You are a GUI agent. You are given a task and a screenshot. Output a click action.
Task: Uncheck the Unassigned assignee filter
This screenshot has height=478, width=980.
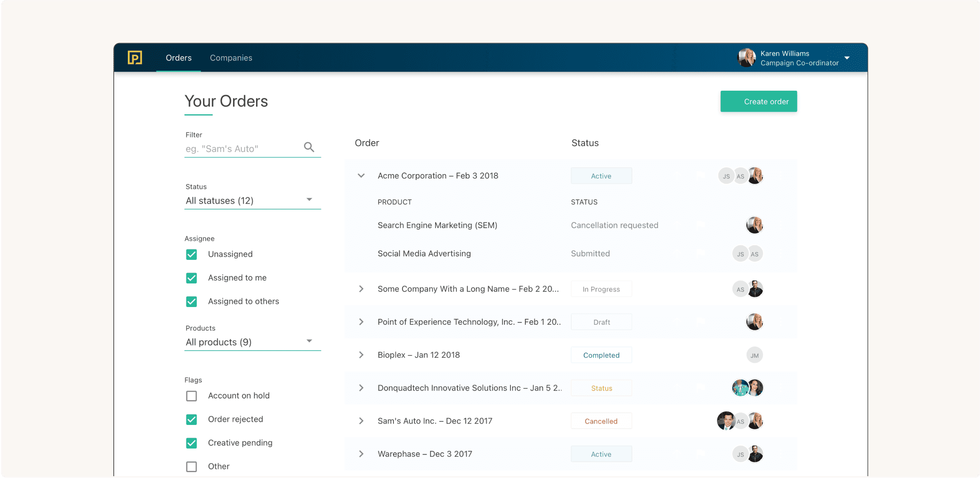(x=191, y=254)
